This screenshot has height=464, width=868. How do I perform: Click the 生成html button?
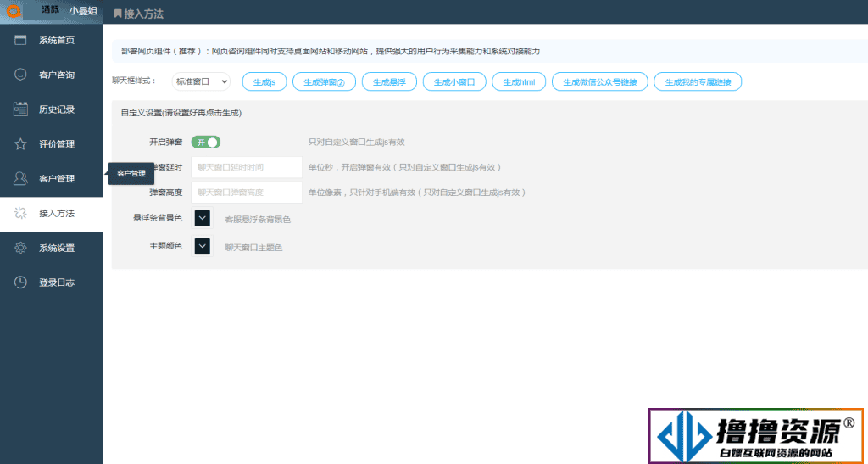[519, 82]
